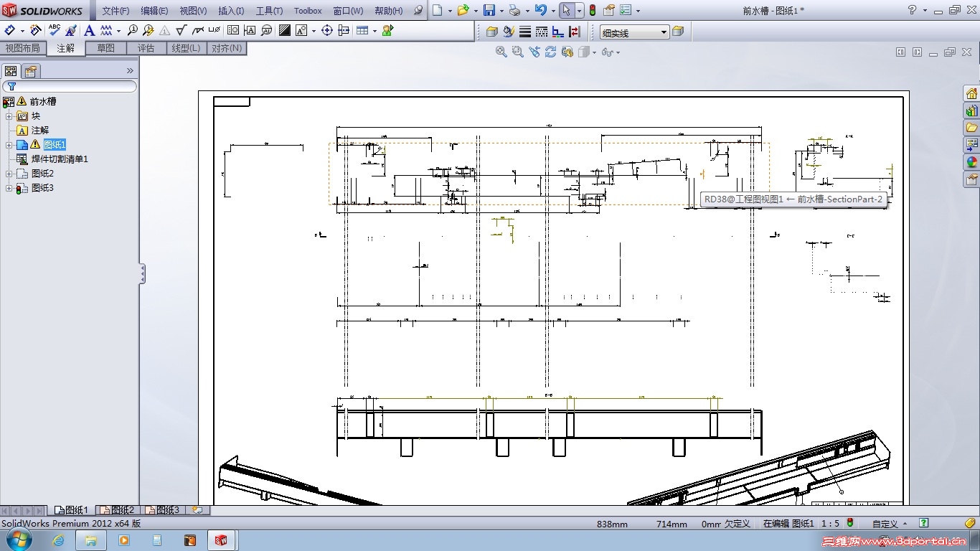The height and width of the screenshot is (551, 980).
Task: Insert a Surface Finish symbol
Action: click(x=182, y=30)
